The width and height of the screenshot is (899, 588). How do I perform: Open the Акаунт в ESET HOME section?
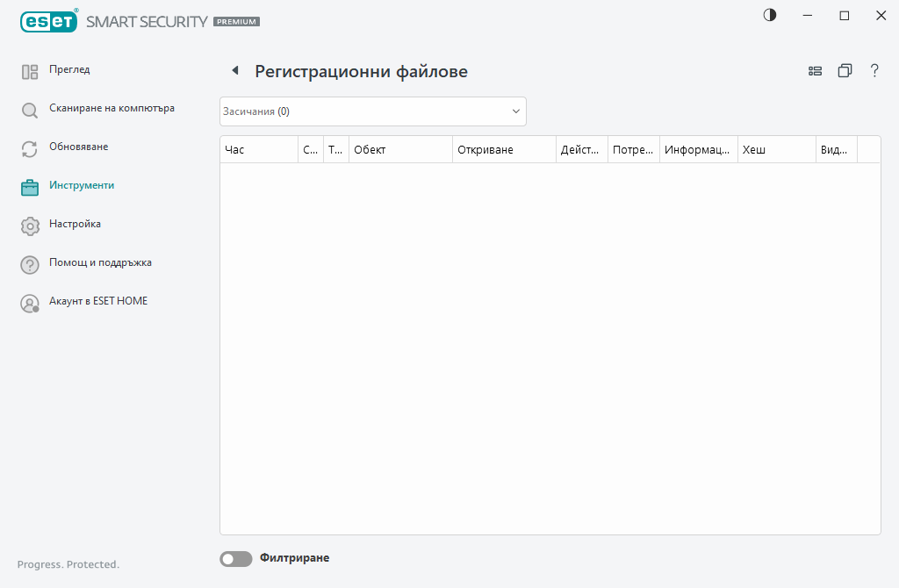29,301
